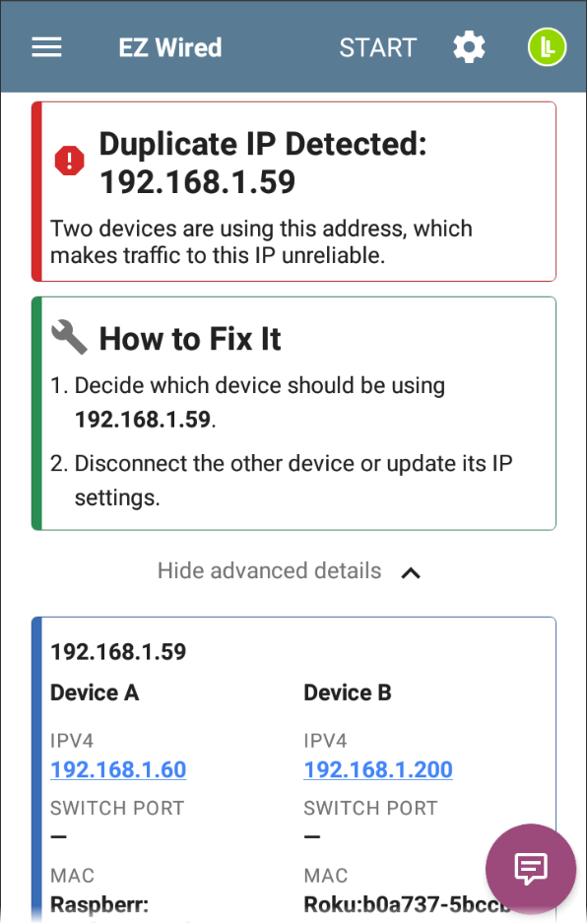The image size is (587, 924).
Task: Click the 192.168.1.59 details card title
Action: tap(118, 652)
